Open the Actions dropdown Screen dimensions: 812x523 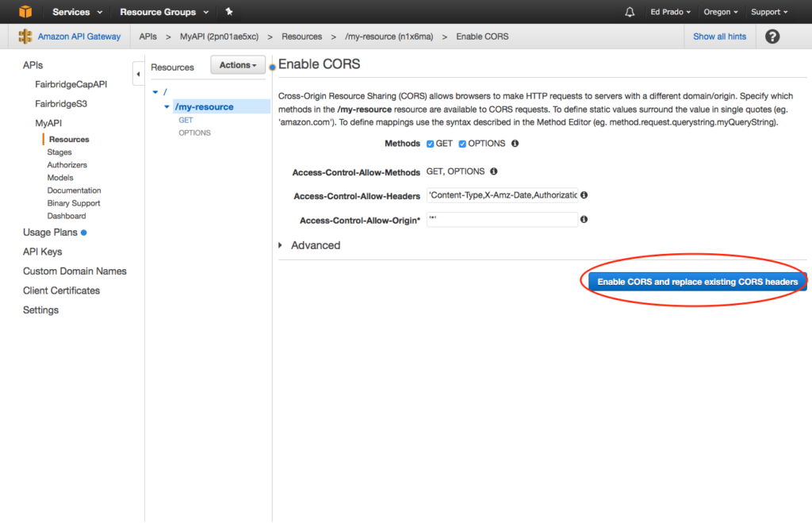tap(237, 64)
